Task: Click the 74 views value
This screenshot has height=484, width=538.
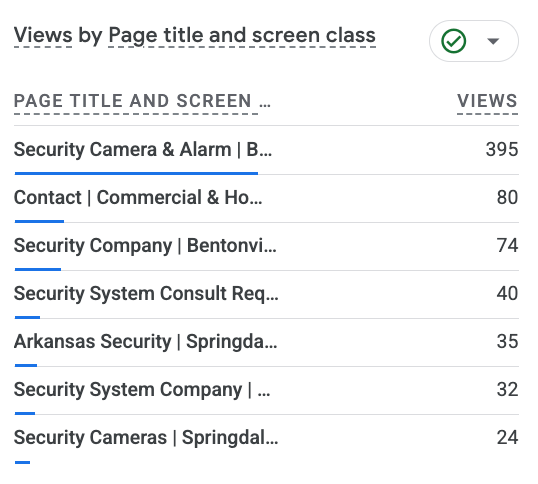Action: pyautogui.click(x=507, y=245)
